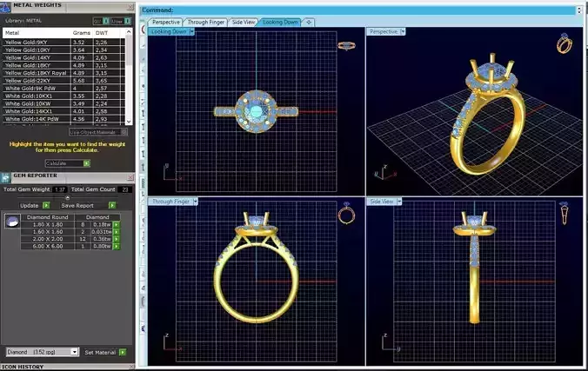
Task: Open the Looking Down viewport title dropdown
Action: [x=191, y=32]
